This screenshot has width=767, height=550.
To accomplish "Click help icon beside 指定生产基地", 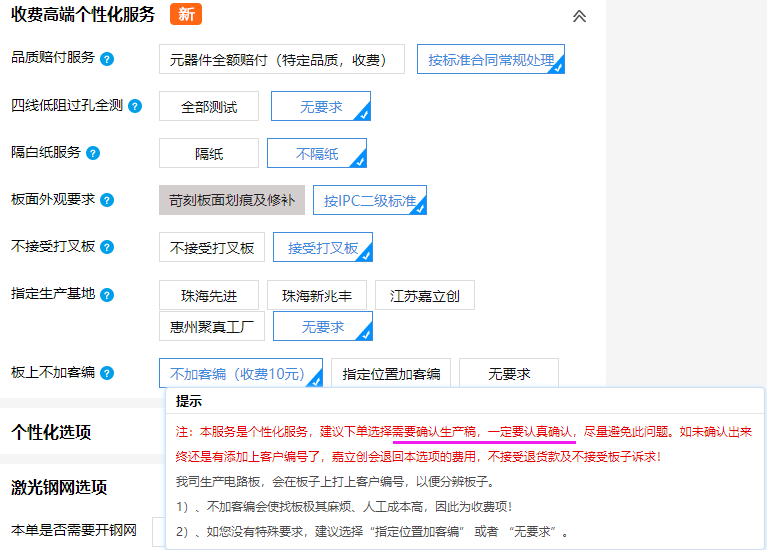I will [107, 294].
